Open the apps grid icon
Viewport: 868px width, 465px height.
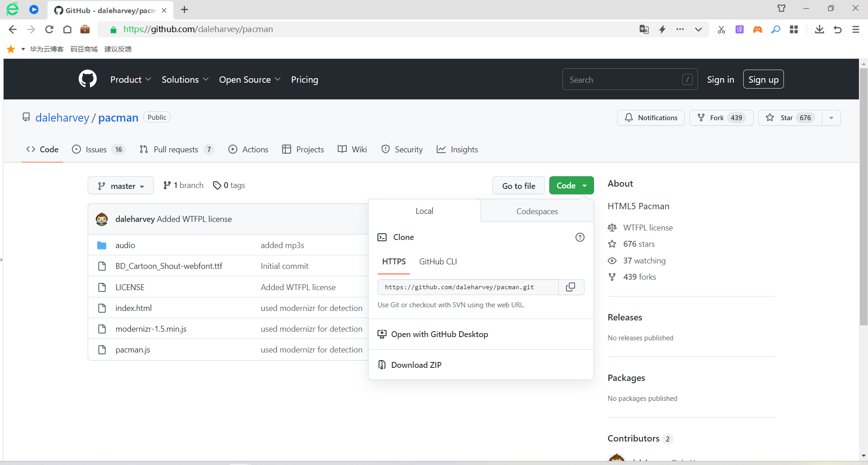point(794,29)
